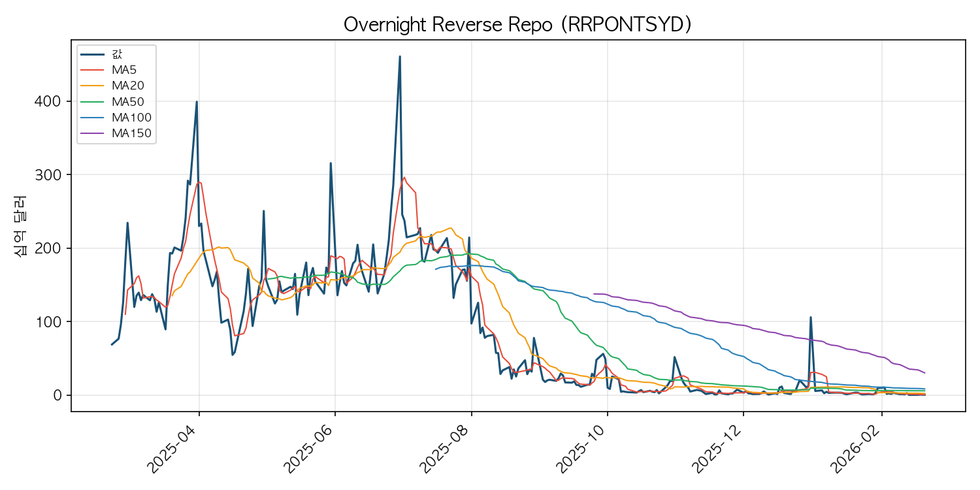Image resolution: width=980 pixels, height=490 pixels.
Task: Click the 400 y-axis tick label
Action: tap(49, 101)
